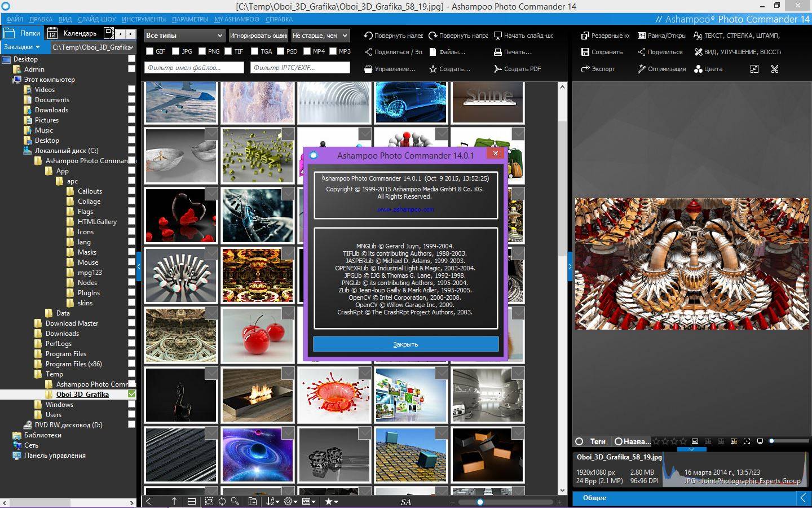Enable the MP4 file type filter
Image resolution: width=812 pixels, height=508 pixels.
pyautogui.click(x=307, y=51)
